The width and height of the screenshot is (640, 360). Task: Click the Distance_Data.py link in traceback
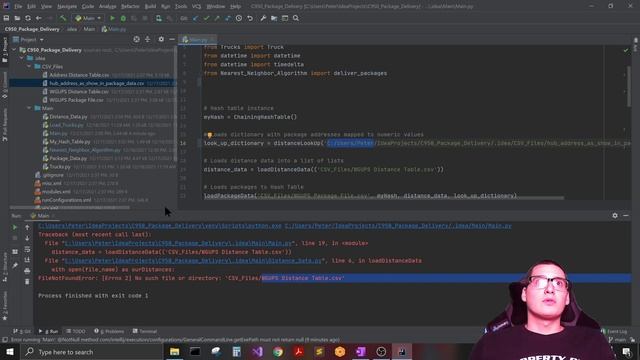pyautogui.click(x=193, y=260)
